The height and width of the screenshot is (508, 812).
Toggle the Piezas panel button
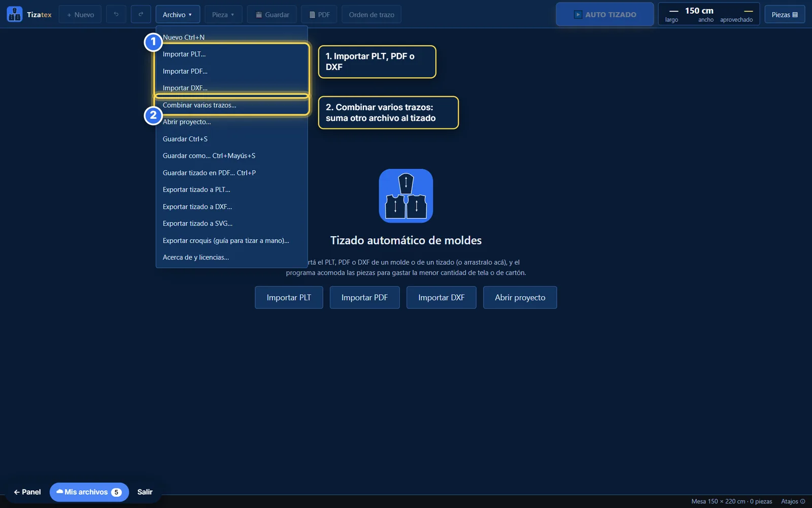tap(785, 15)
